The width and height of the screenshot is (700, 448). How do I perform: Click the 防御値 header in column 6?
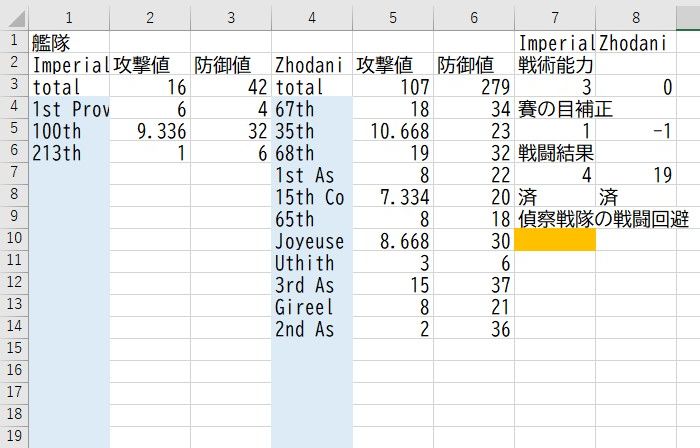tap(474, 64)
